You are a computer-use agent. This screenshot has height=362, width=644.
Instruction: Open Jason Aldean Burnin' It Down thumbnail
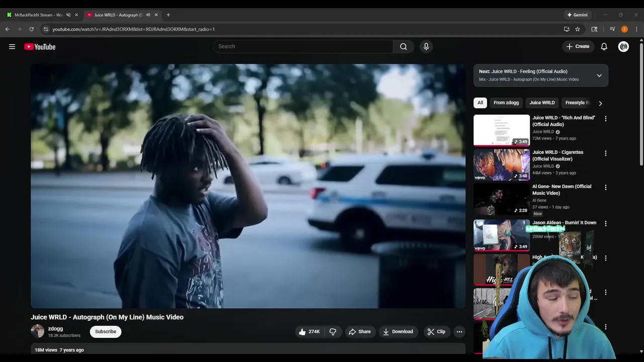coord(502,235)
